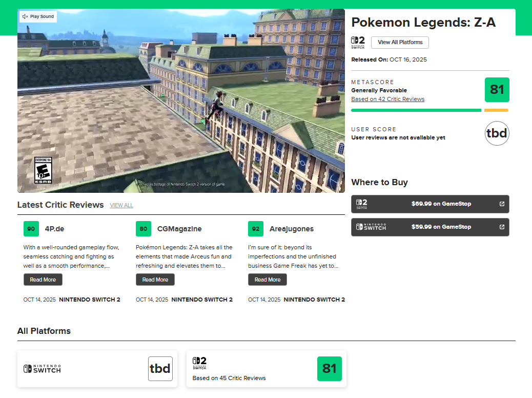The width and height of the screenshot is (532, 398).
Task: Expand the 4P.de review with Read More
Action: point(43,280)
